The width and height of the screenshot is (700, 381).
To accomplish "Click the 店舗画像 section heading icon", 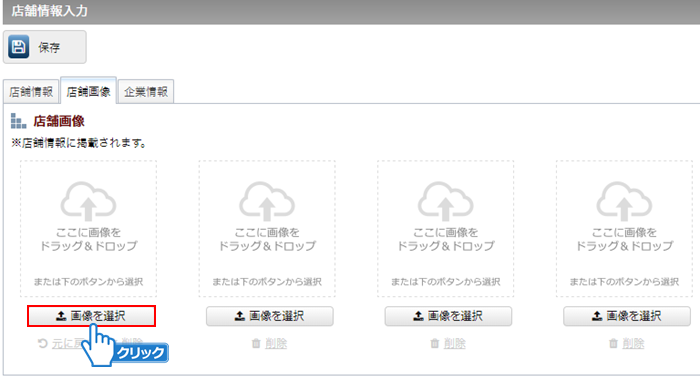I will pos(18,121).
